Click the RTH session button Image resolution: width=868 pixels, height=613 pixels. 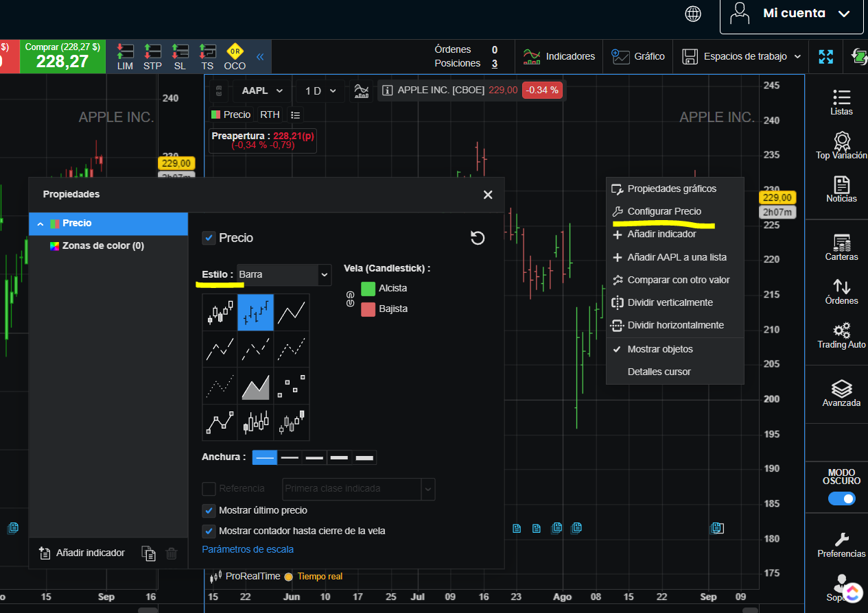(x=270, y=115)
